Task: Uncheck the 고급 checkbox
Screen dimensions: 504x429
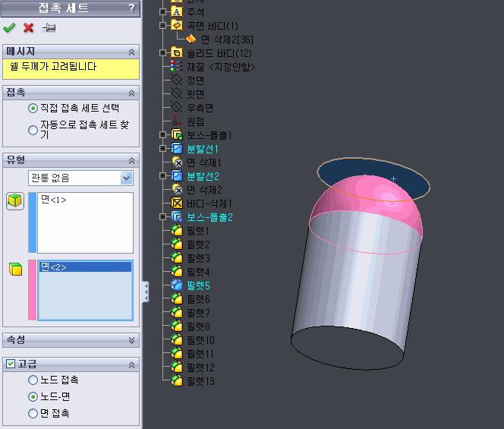Action: (9, 364)
